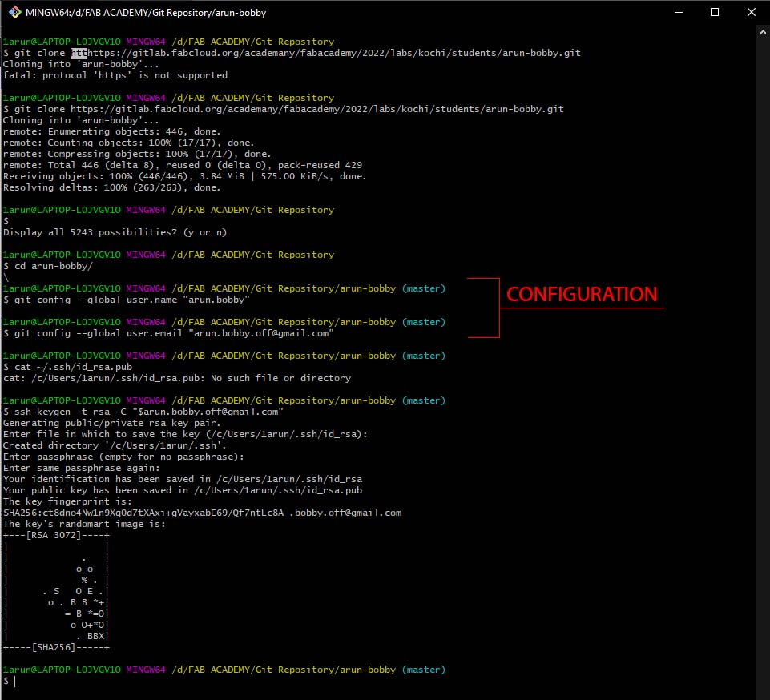Click the error line "fatal: protocol 'https' is not supported"

pyautogui.click(x=115, y=75)
